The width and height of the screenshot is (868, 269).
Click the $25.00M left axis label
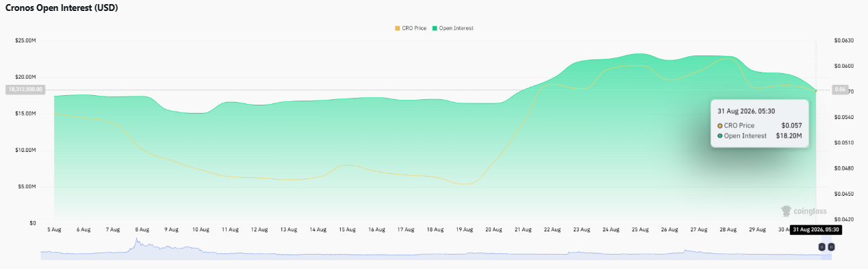point(25,40)
